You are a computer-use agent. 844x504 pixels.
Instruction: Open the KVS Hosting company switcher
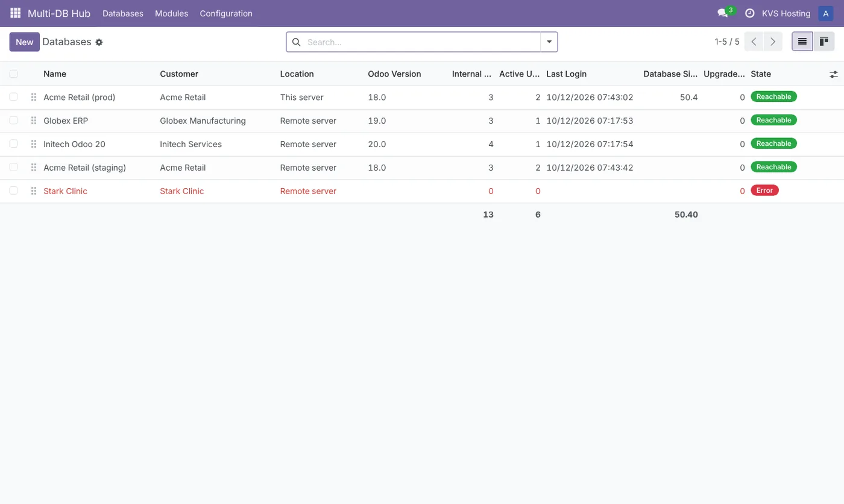(786, 13)
